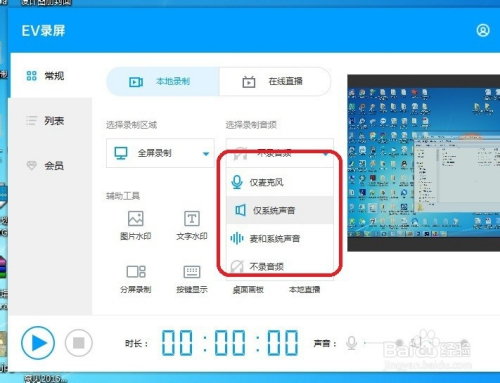Adjust the microphone volume slider
500x383 pixels.
click(x=382, y=343)
